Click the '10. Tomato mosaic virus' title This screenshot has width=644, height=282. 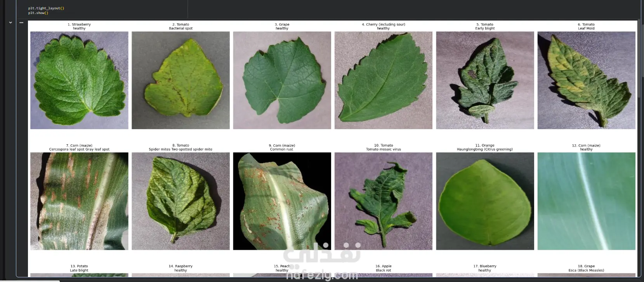click(384, 147)
